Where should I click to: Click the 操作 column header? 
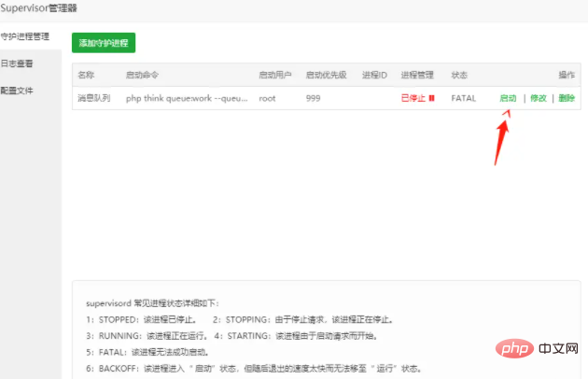click(567, 75)
